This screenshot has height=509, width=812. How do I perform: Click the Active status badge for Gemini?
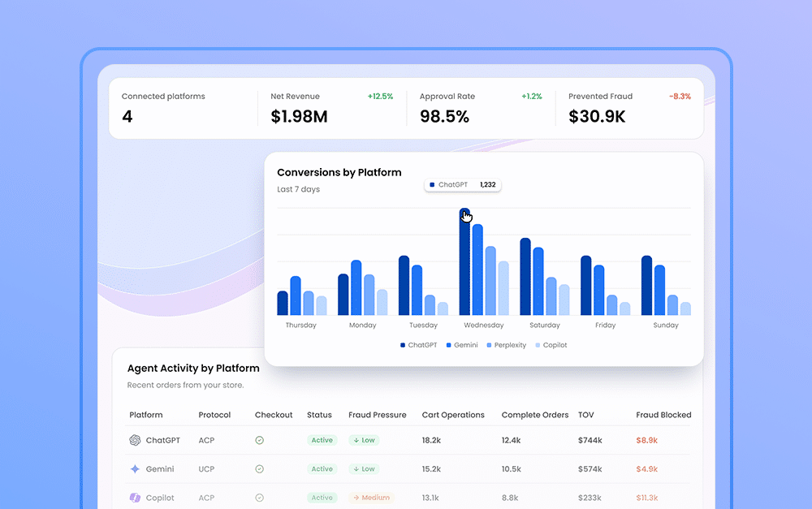(x=322, y=469)
